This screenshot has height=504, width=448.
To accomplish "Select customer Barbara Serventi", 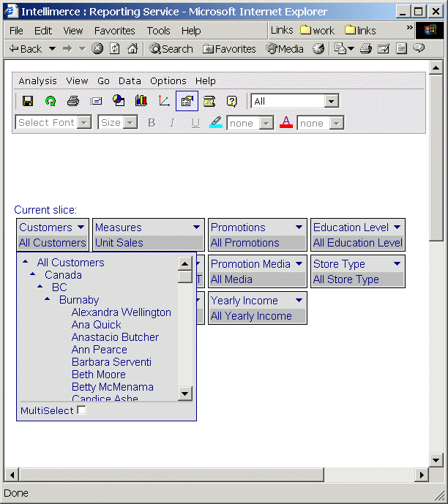I will [x=111, y=362].
